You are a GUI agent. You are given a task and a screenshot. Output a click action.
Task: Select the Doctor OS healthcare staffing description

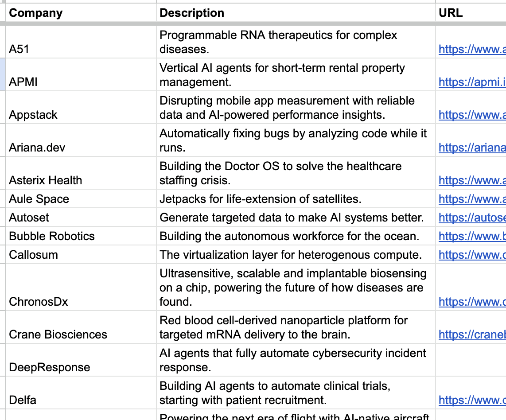[x=296, y=173]
